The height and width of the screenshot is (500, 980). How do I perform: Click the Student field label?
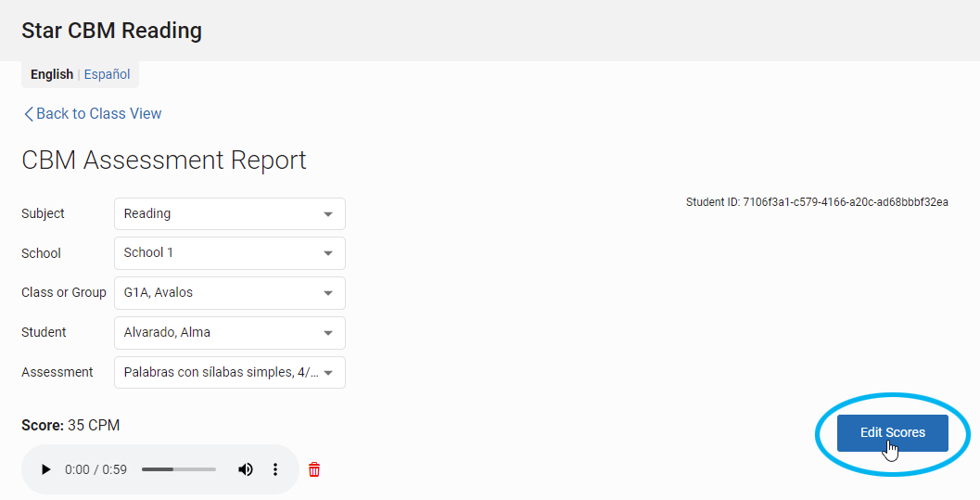(44, 332)
